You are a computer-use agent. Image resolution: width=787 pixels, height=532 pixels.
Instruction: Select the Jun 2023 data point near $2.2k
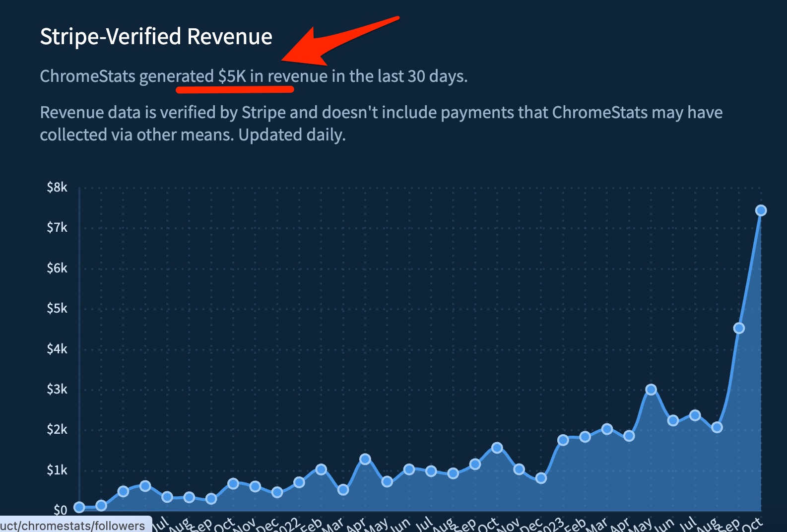pos(673,420)
